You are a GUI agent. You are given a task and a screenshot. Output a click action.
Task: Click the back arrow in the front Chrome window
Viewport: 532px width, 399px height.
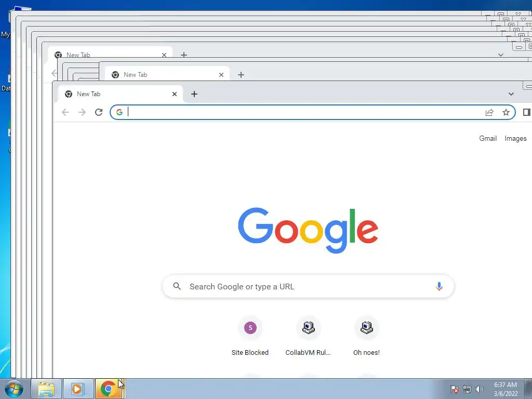click(65, 112)
